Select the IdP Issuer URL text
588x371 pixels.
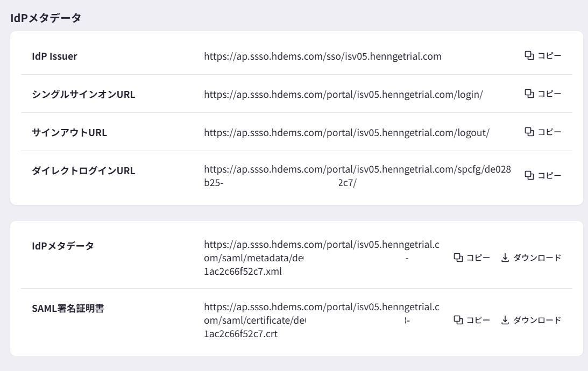click(x=322, y=56)
